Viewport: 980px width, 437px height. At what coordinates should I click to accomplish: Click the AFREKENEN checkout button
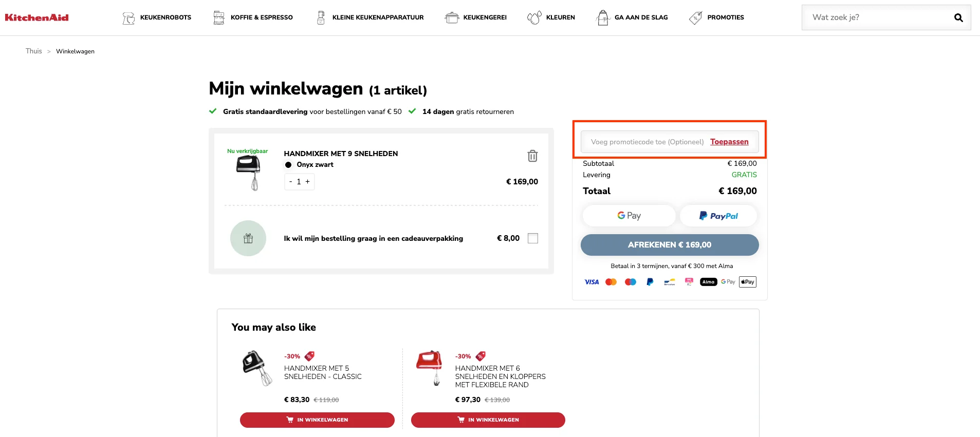pyautogui.click(x=670, y=245)
